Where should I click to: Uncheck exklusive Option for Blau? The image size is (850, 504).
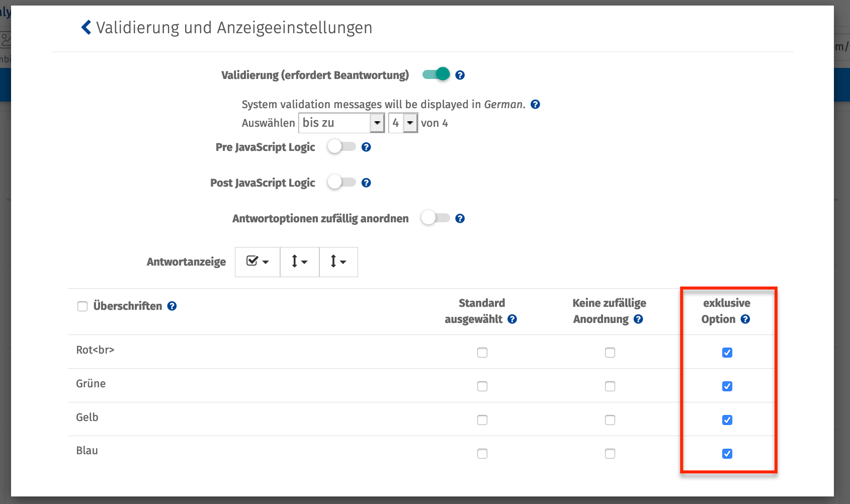[x=727, y=453]
